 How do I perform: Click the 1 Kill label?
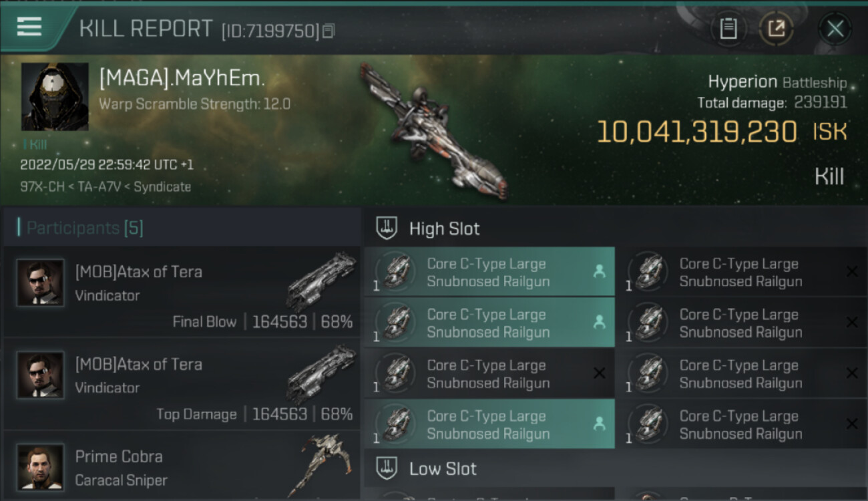(x=35, y=145)
